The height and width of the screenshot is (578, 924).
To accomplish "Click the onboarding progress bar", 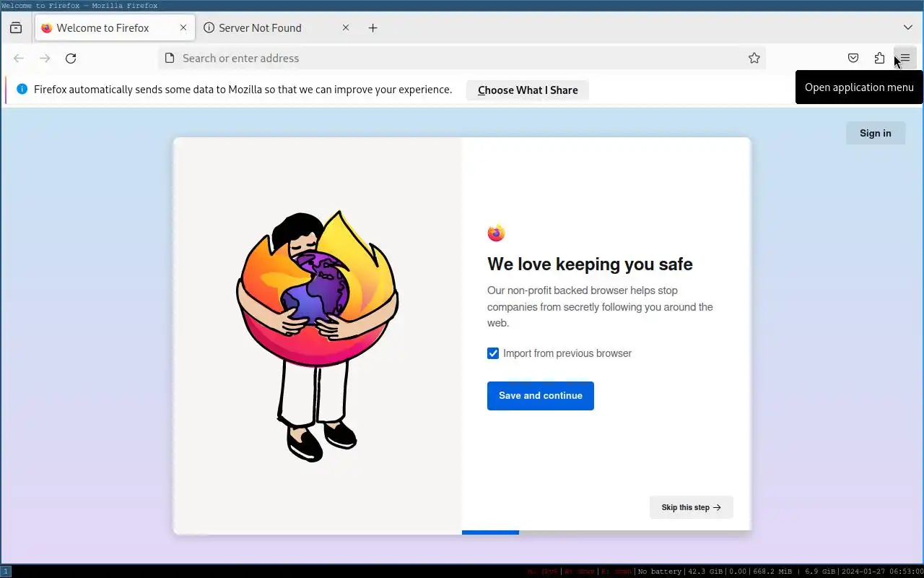I will tap(606, 532).
